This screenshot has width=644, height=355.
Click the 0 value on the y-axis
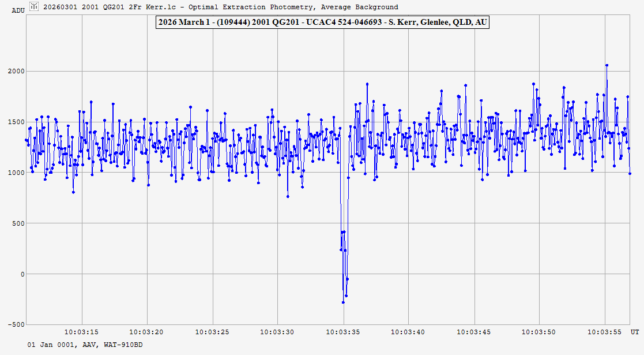click(22, 274)
